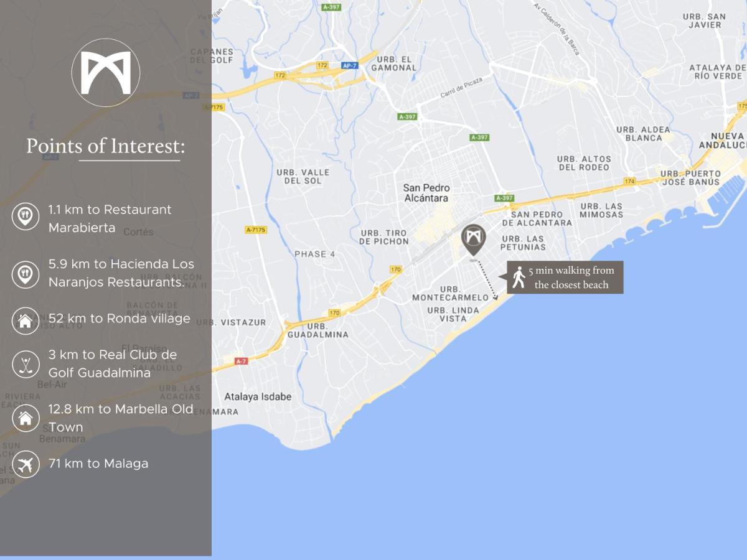Click the text 12.8 km to Marbella Old Town
747x560 pixels.
click(x=121, y=418)
